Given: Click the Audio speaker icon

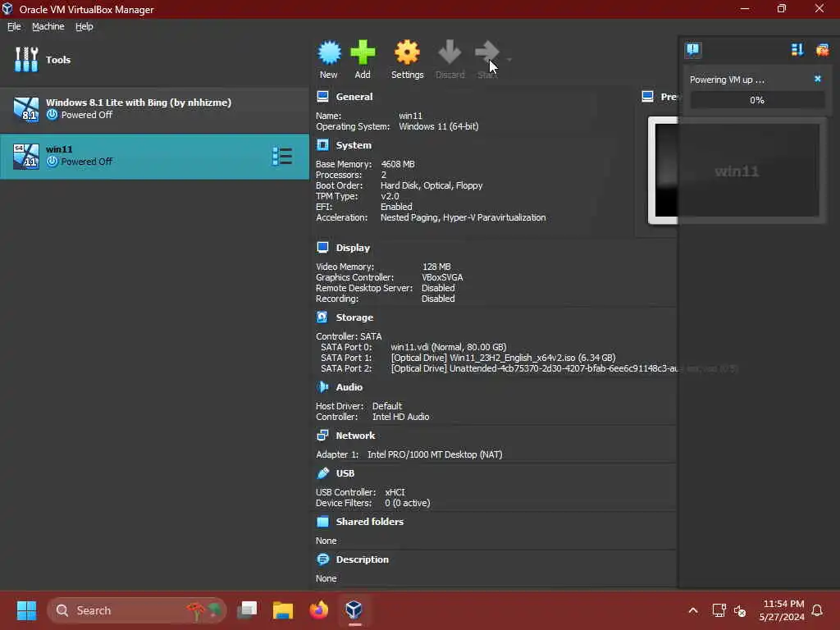Looking at the screenshot, I should pyautogui.click(x=322, y=387).
